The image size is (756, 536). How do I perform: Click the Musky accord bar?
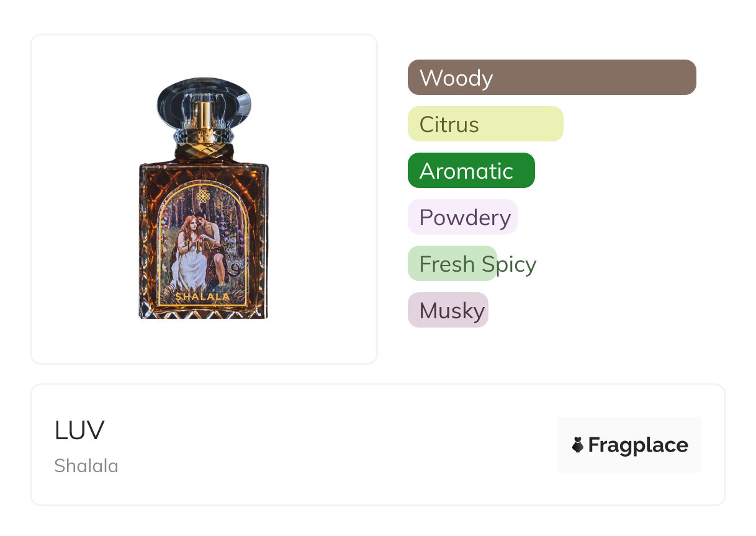(x=448, y=310)
